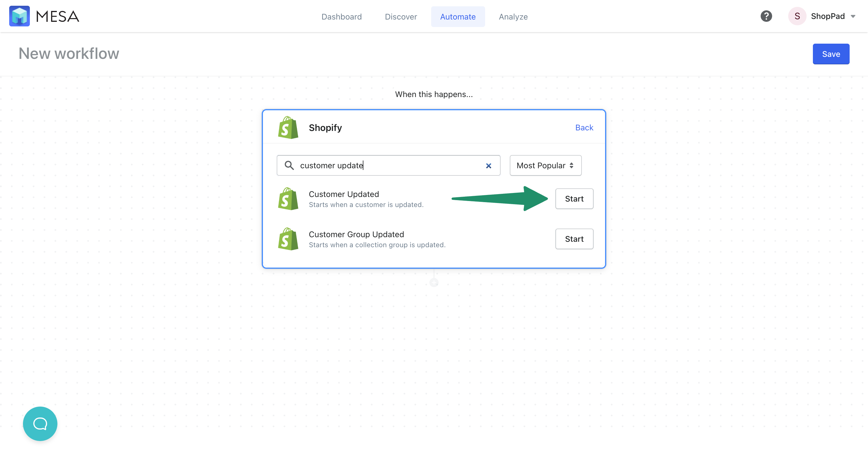This screenshot has width=868, height=464.
Task: Open the Most Popular sort dropdown
Action: pos(545,165)
